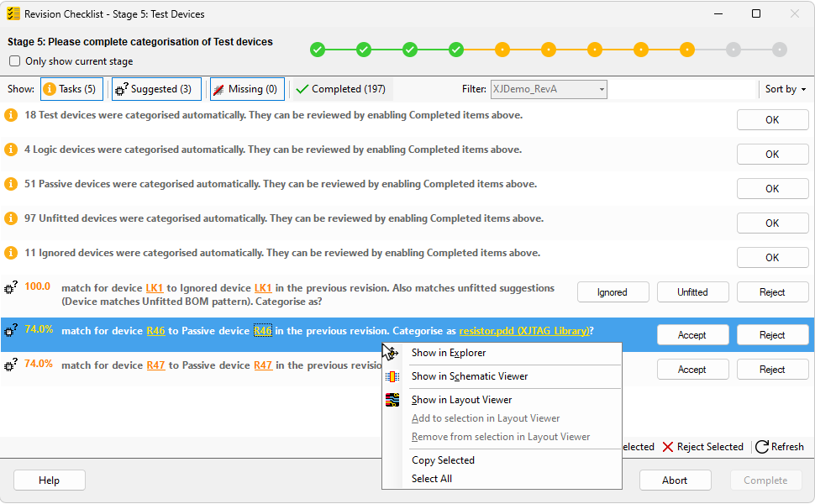Click the Refresh icon at bottom right
The image size is (815, 504).
click(x=762, y=447)
